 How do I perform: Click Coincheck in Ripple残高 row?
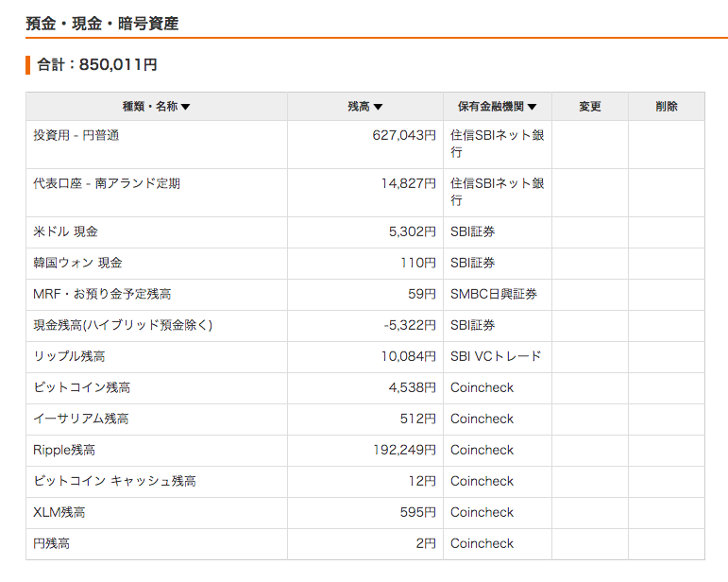pos(482,450)
